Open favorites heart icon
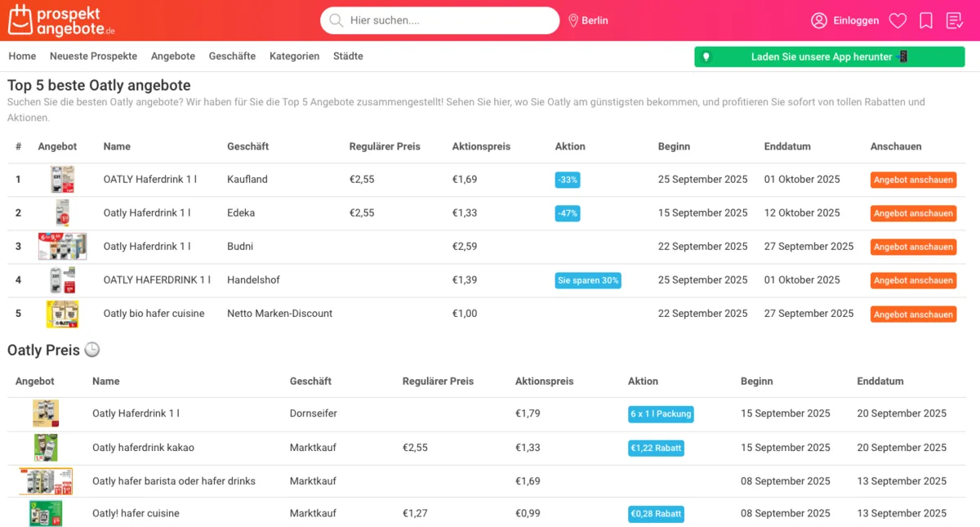 click(x=898, y=20)
